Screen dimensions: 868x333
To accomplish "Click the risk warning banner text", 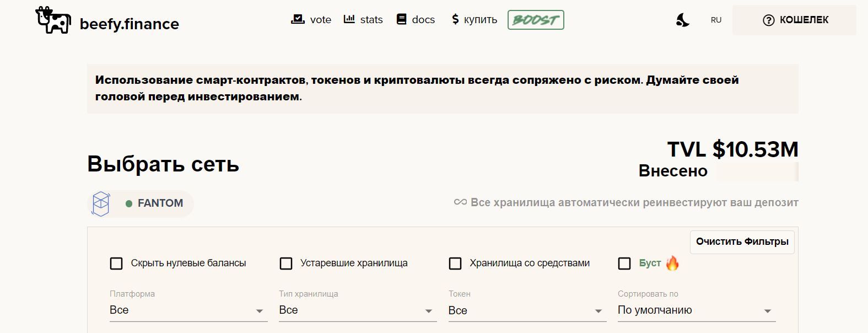I will 417,88.
